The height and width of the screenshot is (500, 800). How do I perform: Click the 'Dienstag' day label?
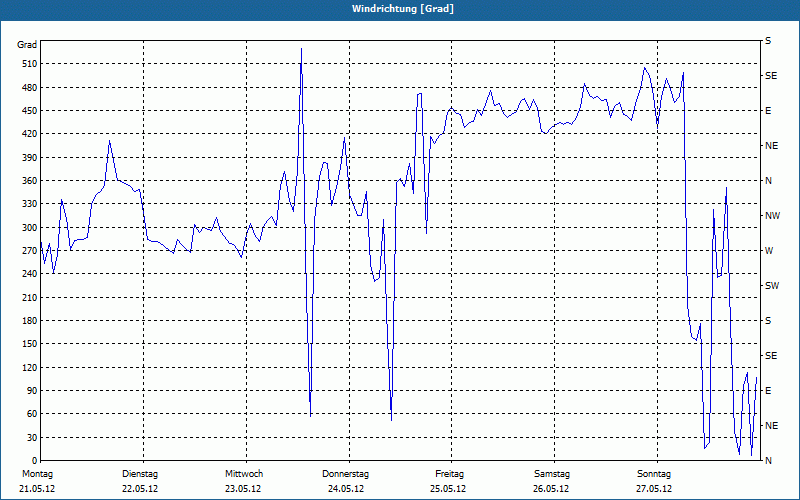pyautogui.click(x=140, y=474)
